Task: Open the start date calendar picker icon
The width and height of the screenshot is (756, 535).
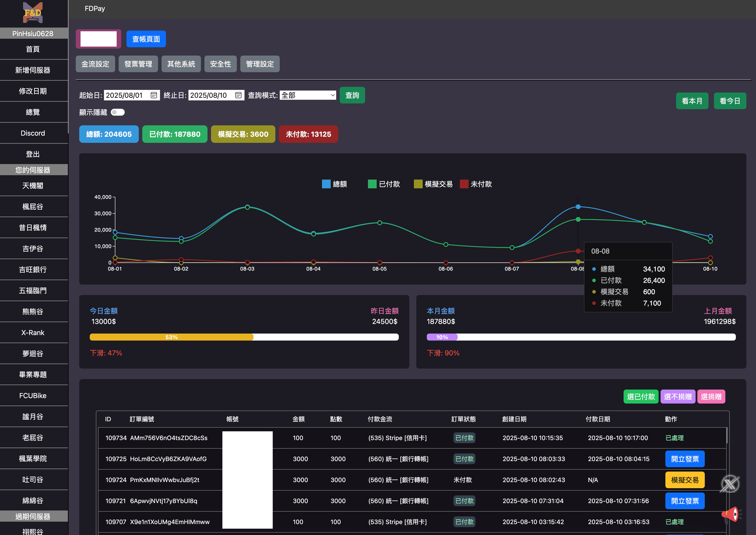Action: (x=154, y=95)
